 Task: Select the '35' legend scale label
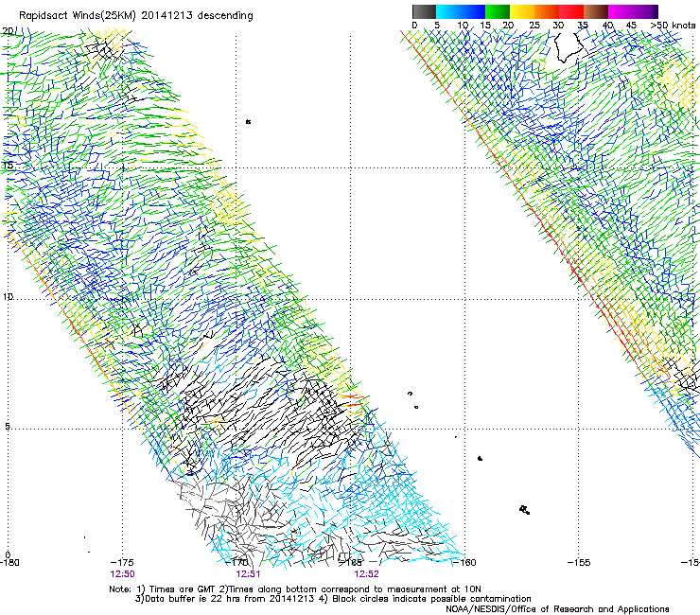point(583,25)
